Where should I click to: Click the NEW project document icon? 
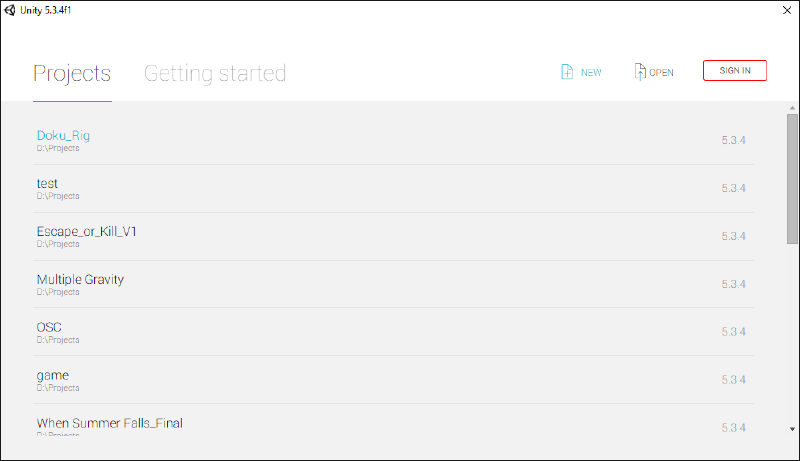pos(566,72)
